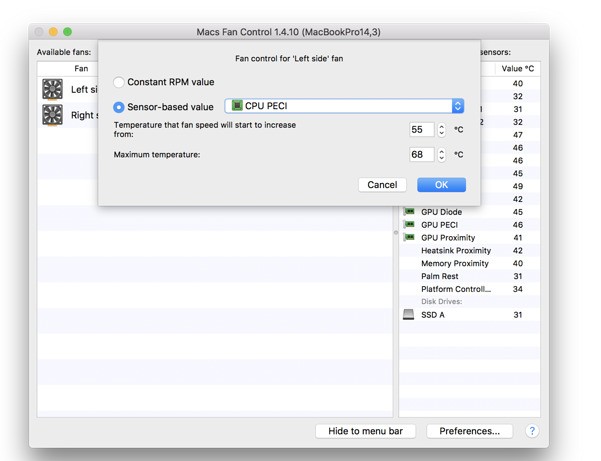Click the GPU Diode sensor chip icon
The width and height of the screenshot is (601, 461).
coord(409,211)
